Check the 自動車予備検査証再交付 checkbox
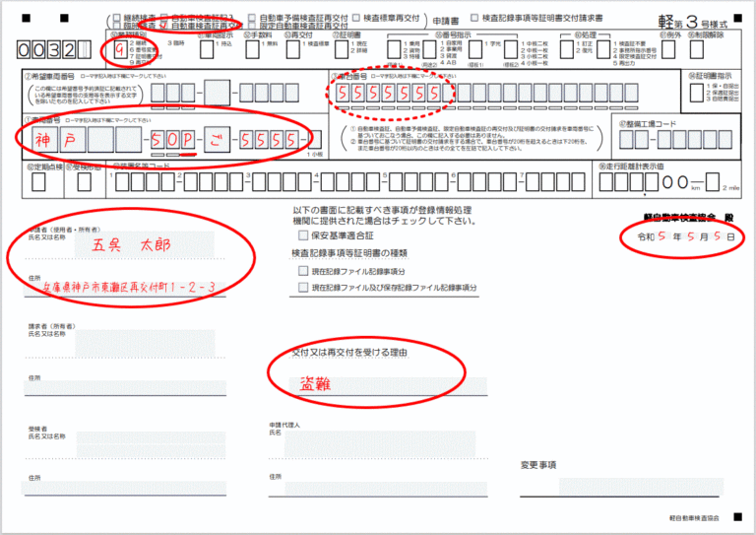Screen dimensions: 756x535 tap(252, 19)
